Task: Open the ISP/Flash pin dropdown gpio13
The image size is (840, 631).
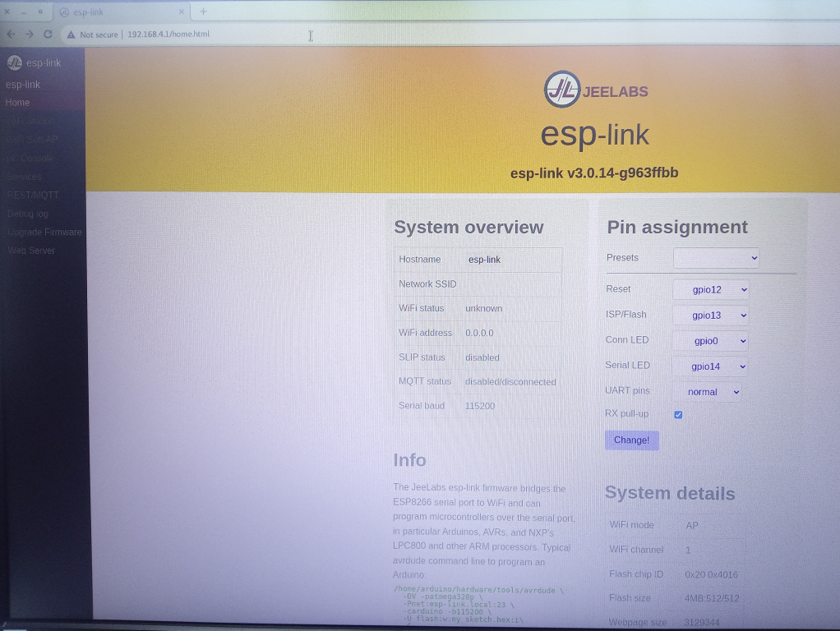Action: [711, 315]
